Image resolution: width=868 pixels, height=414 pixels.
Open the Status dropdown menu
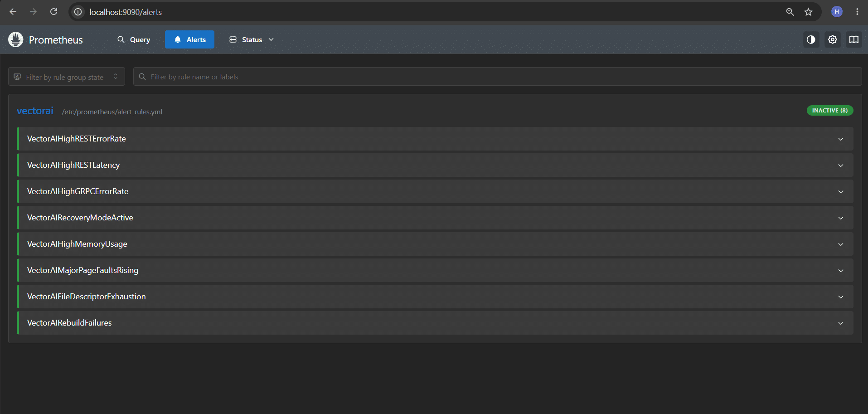(x=252, y=39)
